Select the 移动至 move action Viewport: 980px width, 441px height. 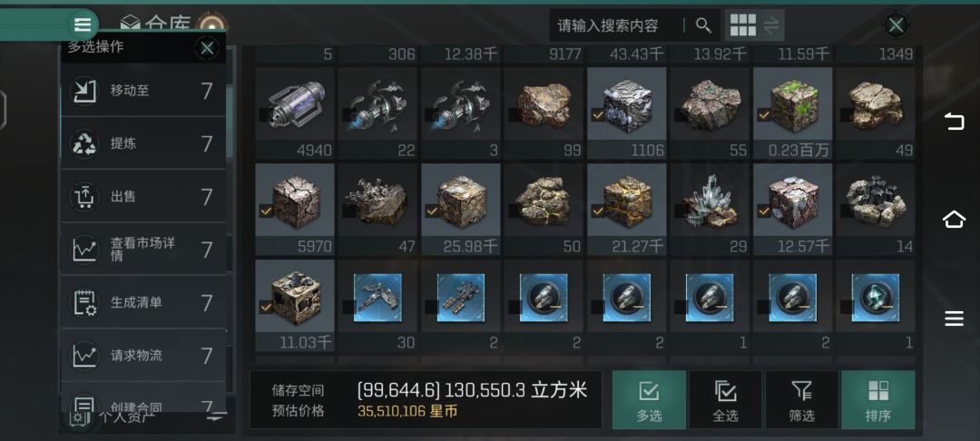[x=143, y=92]
